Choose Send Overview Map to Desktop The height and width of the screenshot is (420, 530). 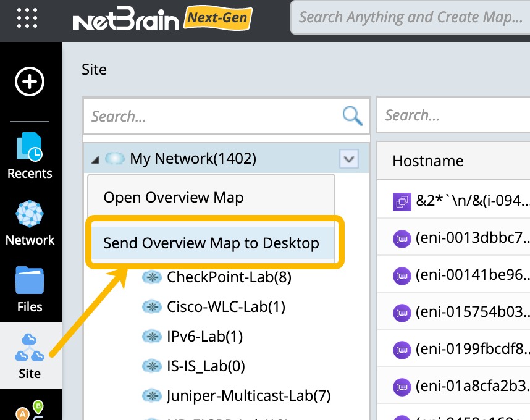213,243
